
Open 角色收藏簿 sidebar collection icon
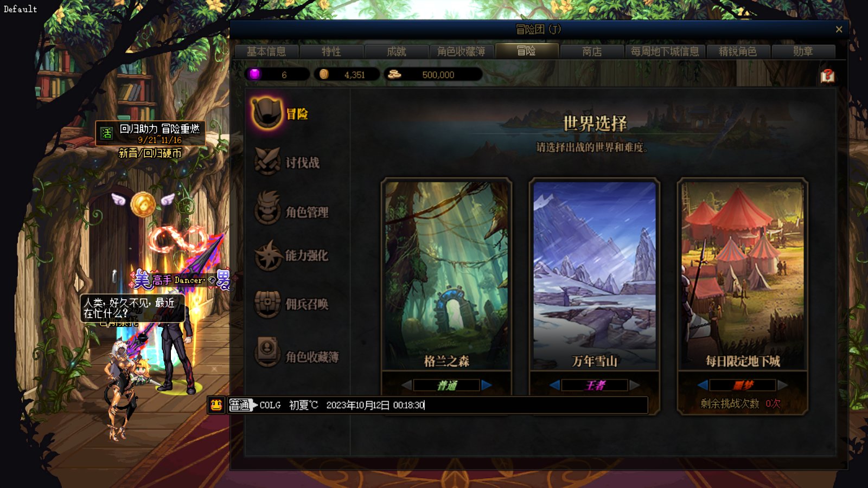point(267,351)
